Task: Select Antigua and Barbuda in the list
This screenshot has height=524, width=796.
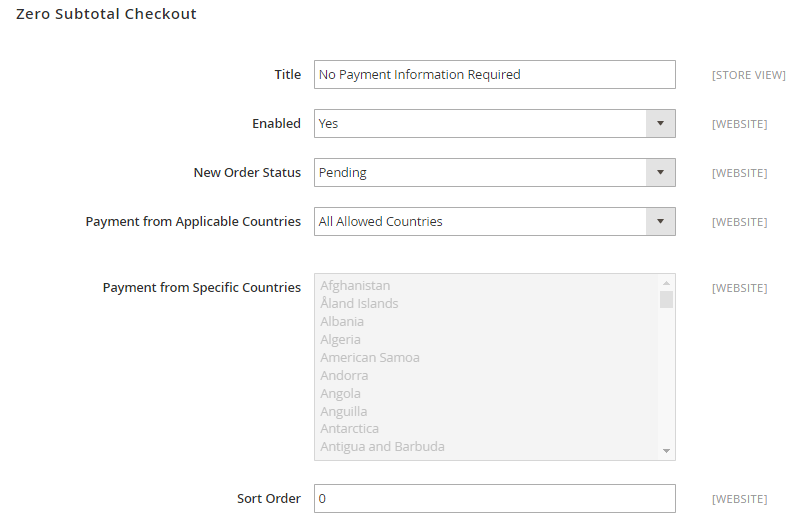Action: [382, 446]
